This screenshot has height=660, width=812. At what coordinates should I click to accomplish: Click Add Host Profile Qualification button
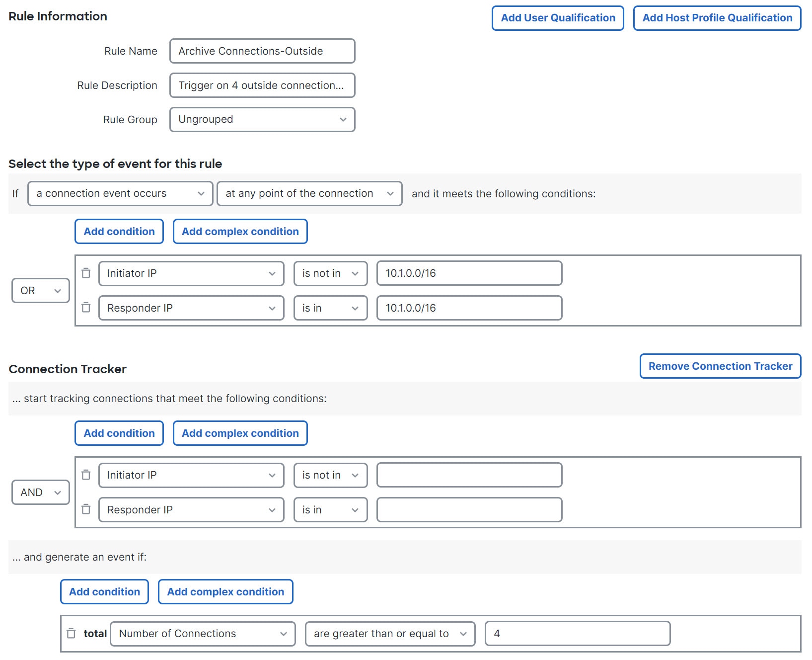click(x=717, y=18)
